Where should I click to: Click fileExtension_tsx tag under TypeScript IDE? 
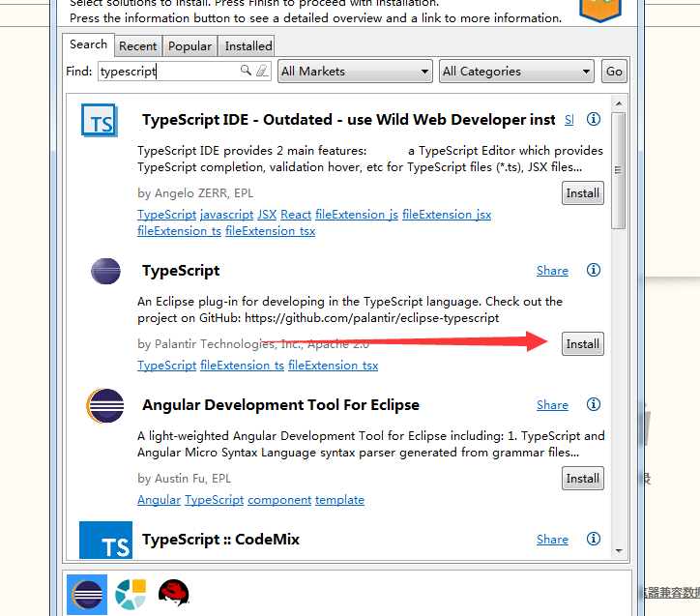pyautogui.click(x=270, y=231)
